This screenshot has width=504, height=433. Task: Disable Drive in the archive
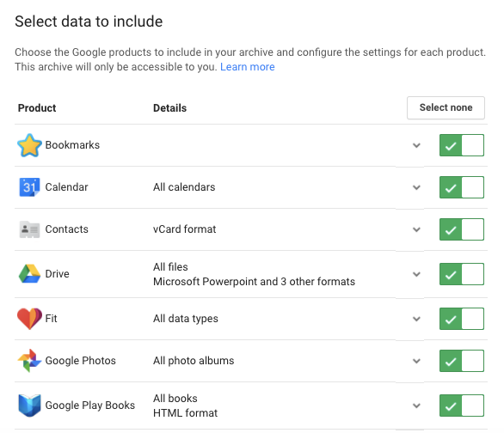pyautogui.click(x=462, y=274)
